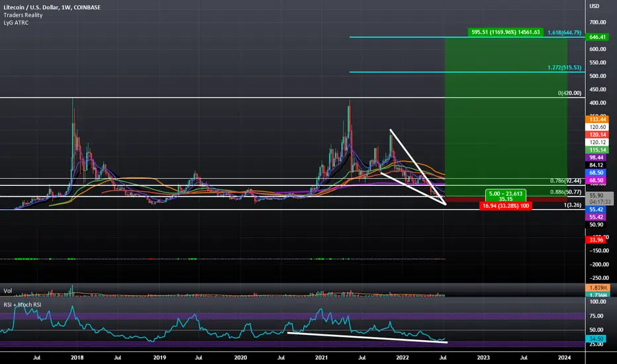The height and width of the screenshot is (364, 617).
Task: Click the 700.00 price axis value
Action: pyautogui.click(x=598, y=23)
